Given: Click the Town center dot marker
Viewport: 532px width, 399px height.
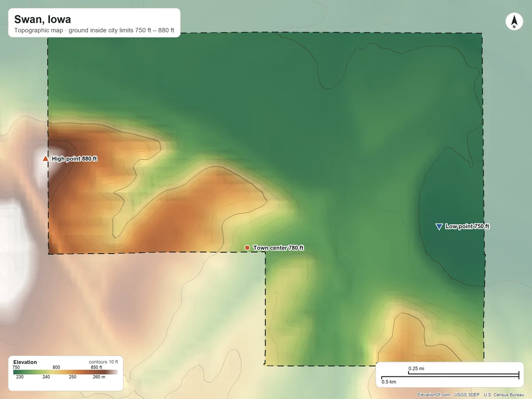Looking at the screenshot, I should pyautogui.click(x=247, y=248).
